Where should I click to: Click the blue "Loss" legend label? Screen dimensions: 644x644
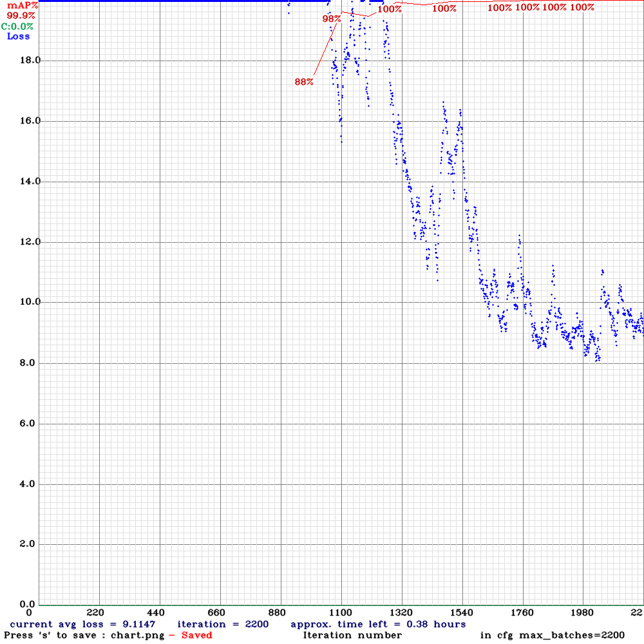point(19,36)
